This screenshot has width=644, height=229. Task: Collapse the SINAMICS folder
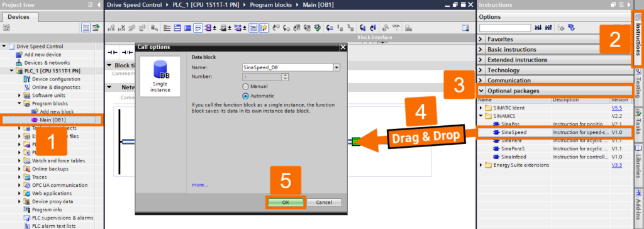(x=482, y=116)
